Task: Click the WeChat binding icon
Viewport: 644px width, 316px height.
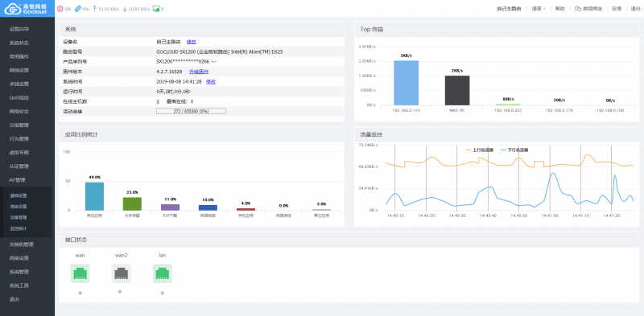Action: (x=578, y=8)
